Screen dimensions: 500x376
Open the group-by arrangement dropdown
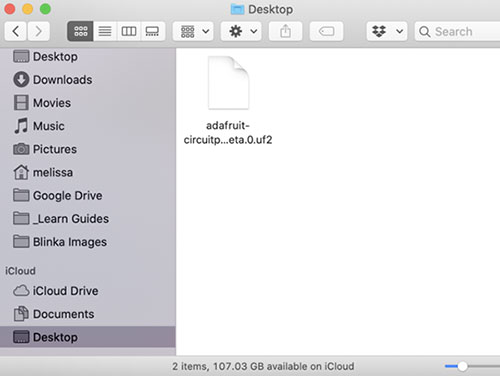tap(193, 31)
